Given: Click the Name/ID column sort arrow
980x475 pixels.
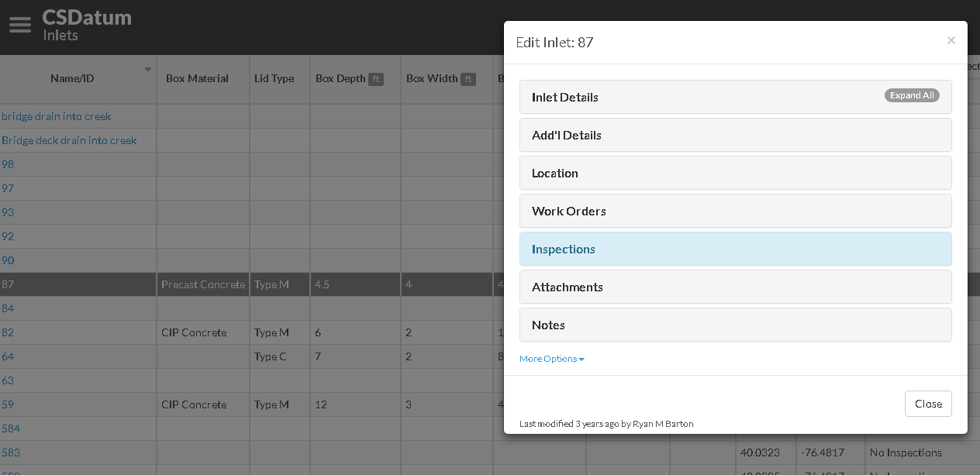Looking at the screenshot, I should [x=147, y=70].
